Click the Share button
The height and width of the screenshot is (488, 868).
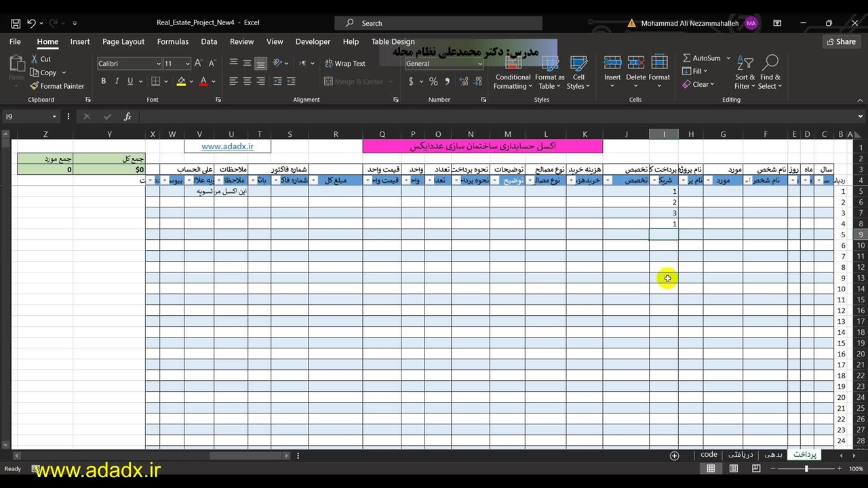pyautogui.click(x=840, y=41)
